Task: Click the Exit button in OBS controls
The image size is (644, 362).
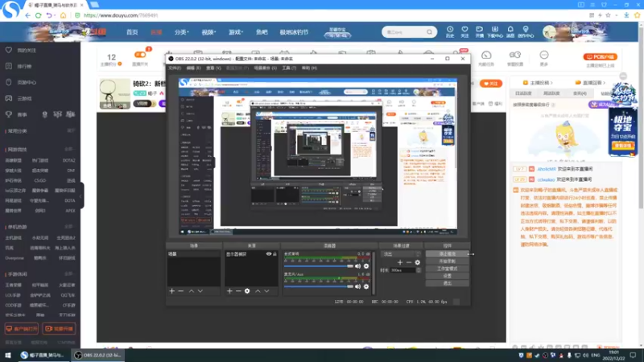Action: [447, 283]
